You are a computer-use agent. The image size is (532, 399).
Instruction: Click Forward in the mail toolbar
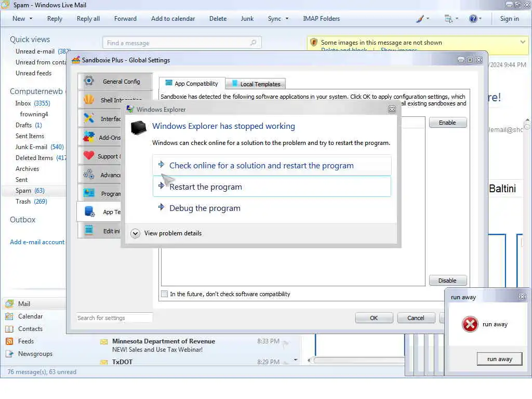(x=125, y=19)
